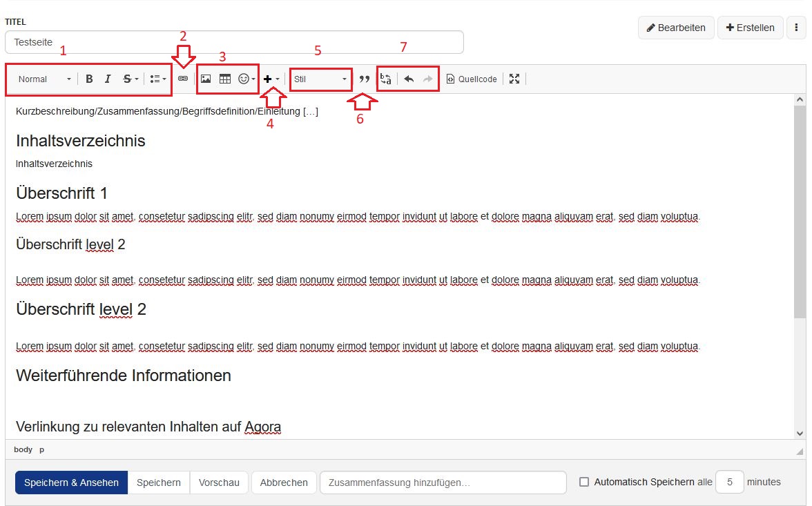Open the smiley emoji picker

pos(246,79)
